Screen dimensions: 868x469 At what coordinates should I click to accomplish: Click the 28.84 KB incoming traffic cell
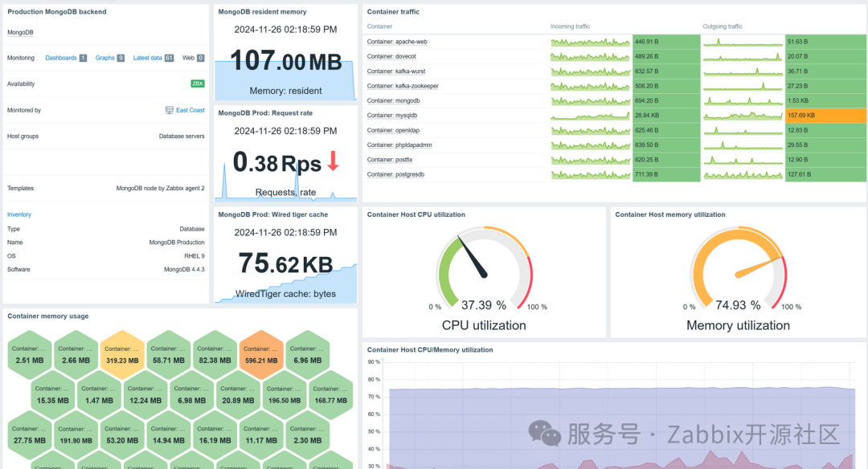tap(666, 116)
